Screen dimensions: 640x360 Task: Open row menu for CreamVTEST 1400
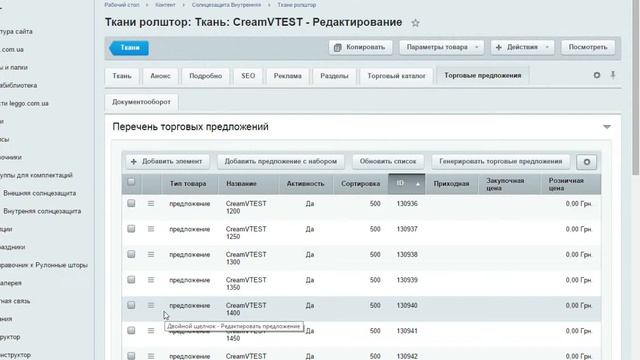[x=151, y=305]
